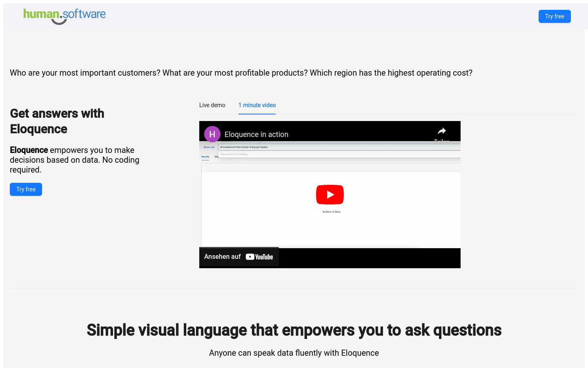
Task: Click the video search query field
Action: (x=339, y=147)
